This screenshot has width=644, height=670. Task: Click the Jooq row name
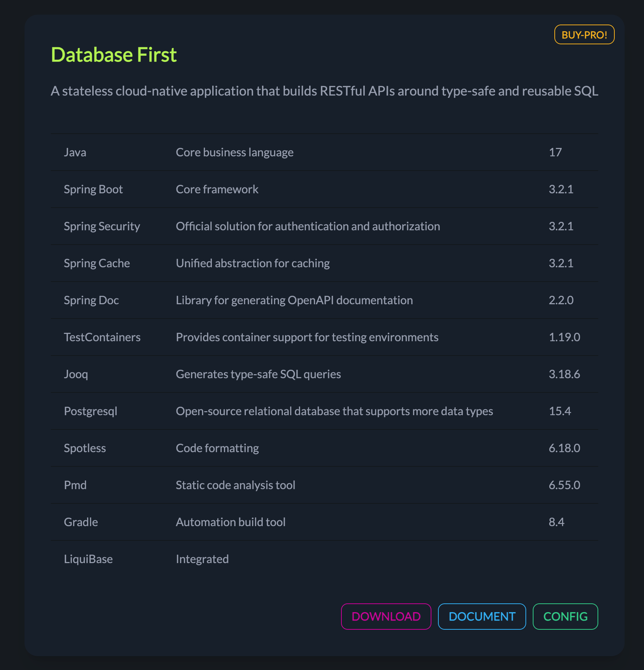(76, 374)
